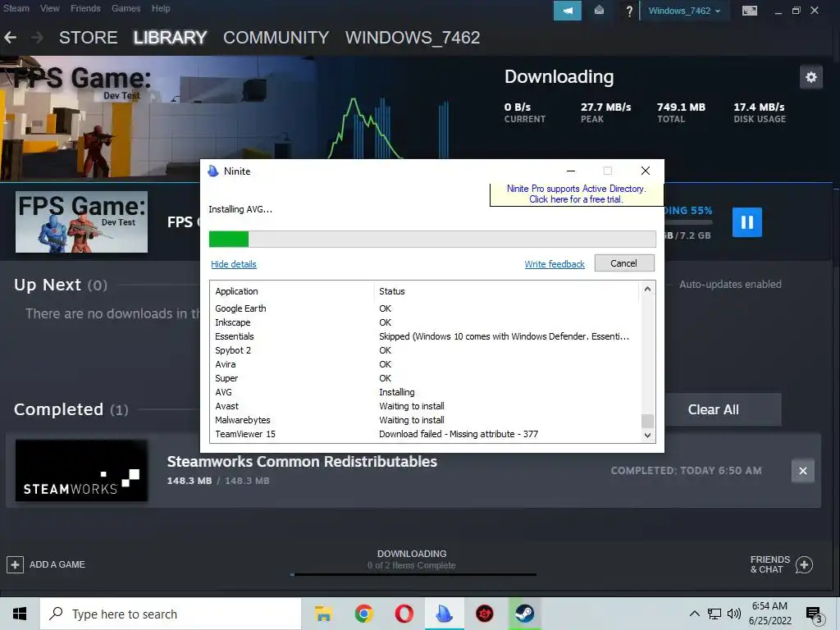Open the Windows Start menu
This screenshot has width=840, height=630.
click(x=20, y=614)
